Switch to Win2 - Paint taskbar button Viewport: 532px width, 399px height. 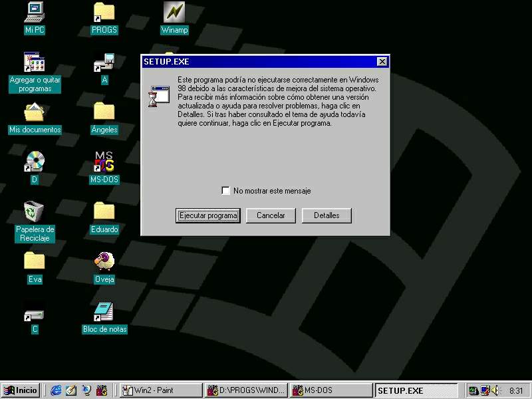click(161, 390)
